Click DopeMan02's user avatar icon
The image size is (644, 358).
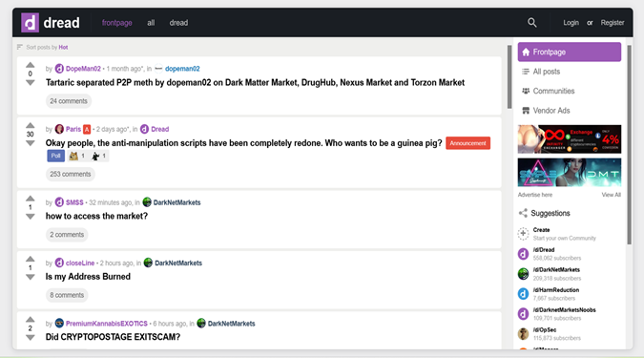[x=59, y=68]
